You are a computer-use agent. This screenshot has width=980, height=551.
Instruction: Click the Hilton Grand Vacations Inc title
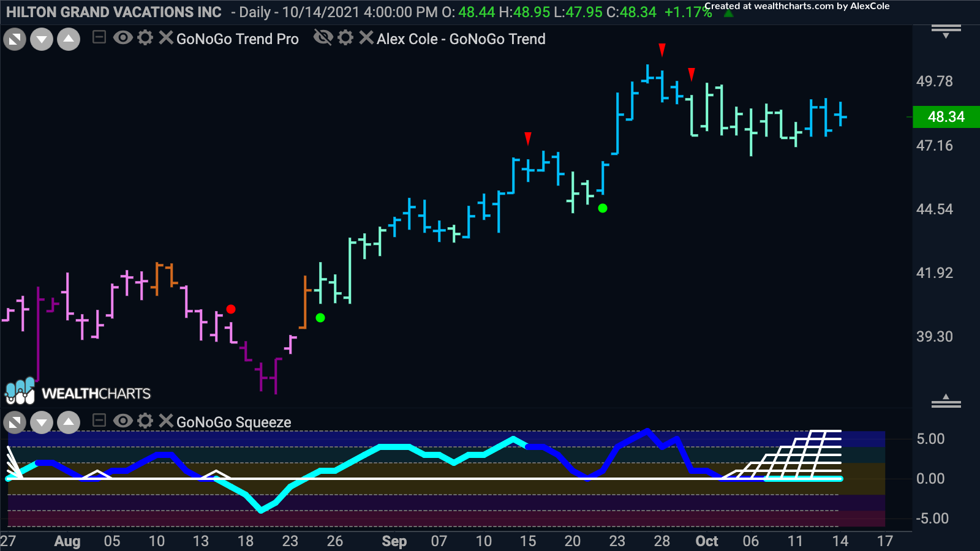114,12
